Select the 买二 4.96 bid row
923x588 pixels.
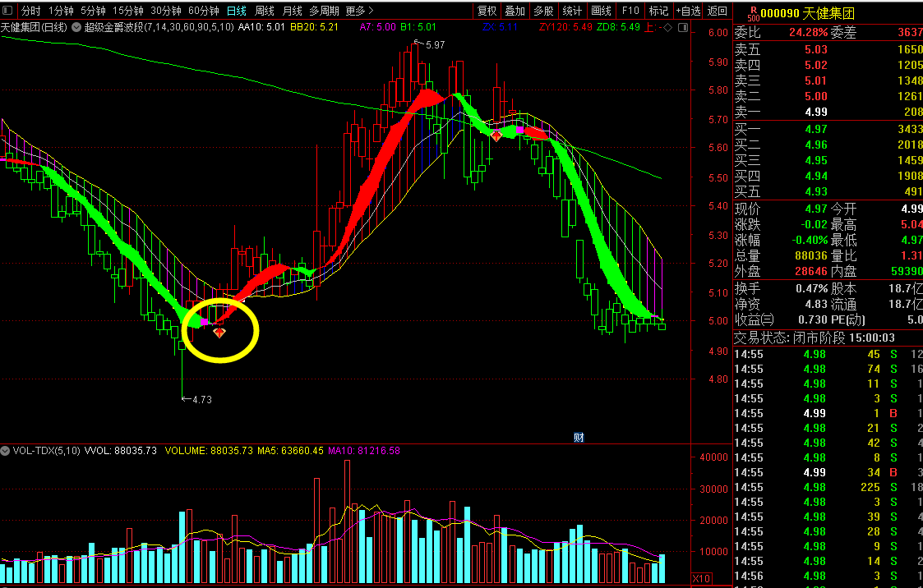[x=828, y=145]
